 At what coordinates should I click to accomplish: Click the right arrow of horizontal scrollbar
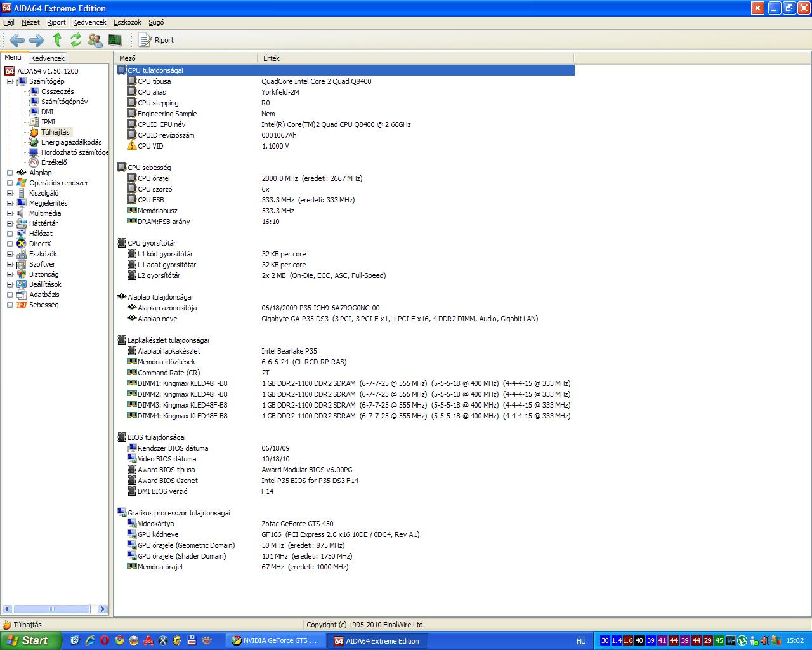103,609
